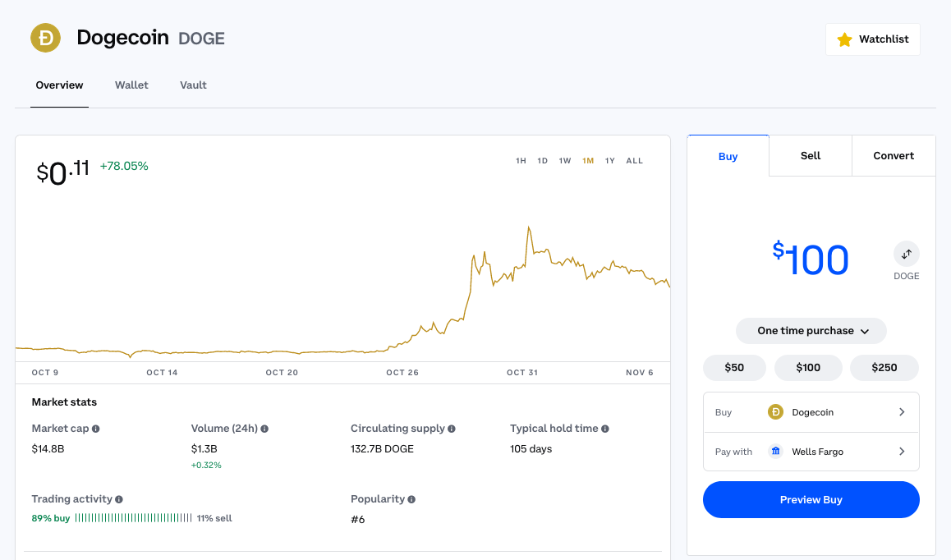The width and height of the screenshot is (951, 560).
Task: Click Trading activity info icon
Action: (119, 499)
